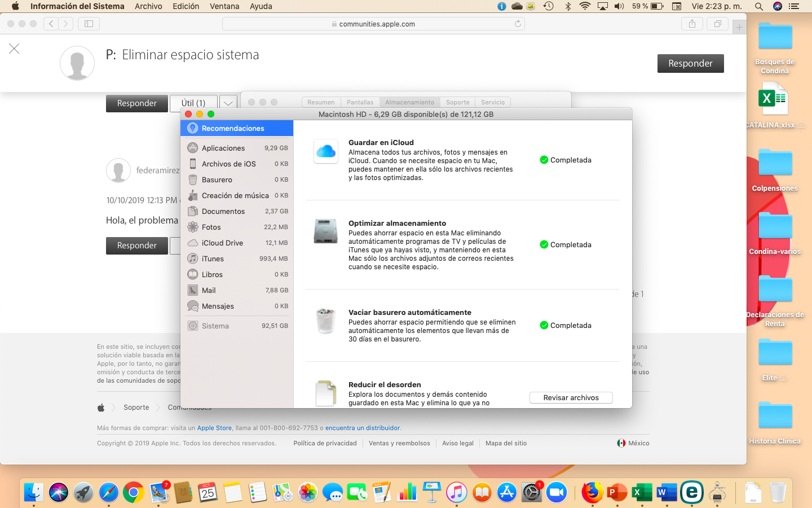This screenshot has height=508, width=812.
Task: Select Recomendaciones in the sidebar
Action: [233, 128]
